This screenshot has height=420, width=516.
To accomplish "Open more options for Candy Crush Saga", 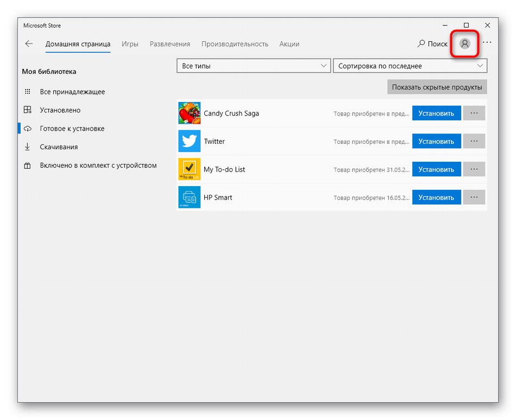I will [474, 113].
